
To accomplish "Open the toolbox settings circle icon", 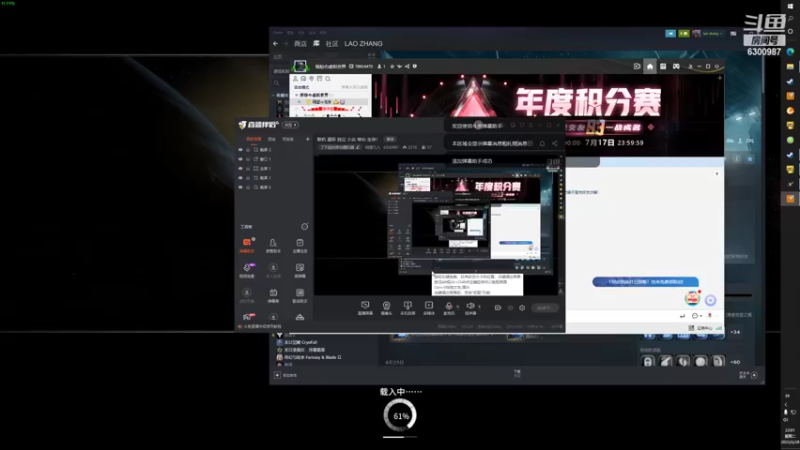I will [305, 227].
